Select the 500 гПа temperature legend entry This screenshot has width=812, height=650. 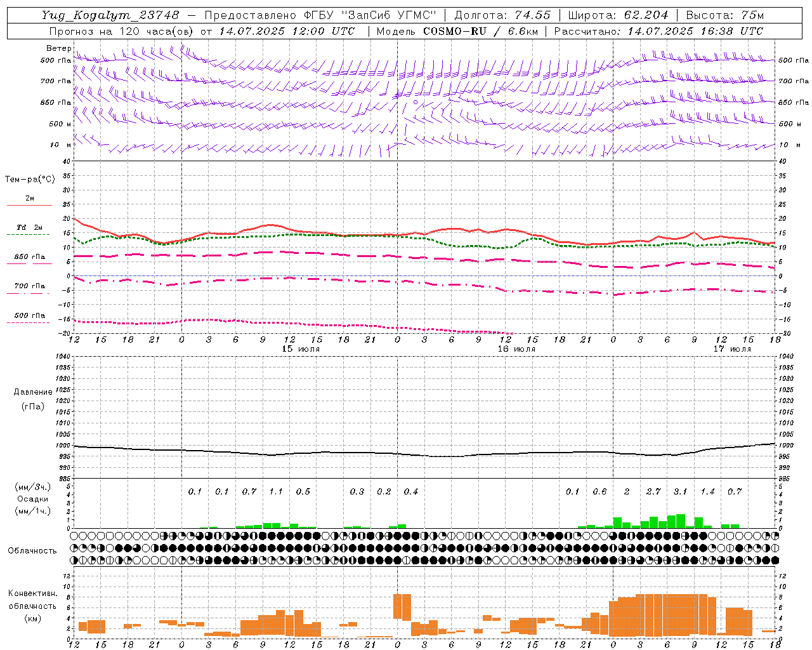(30, 315)
